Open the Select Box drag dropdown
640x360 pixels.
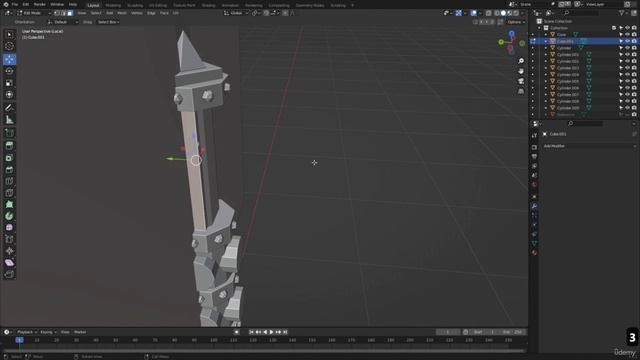[108, 22]
